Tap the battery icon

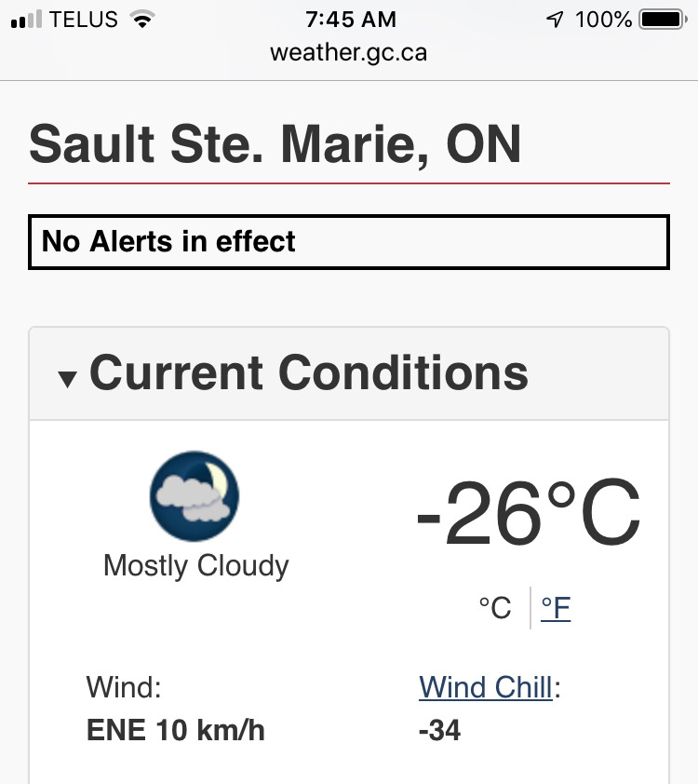663,20
